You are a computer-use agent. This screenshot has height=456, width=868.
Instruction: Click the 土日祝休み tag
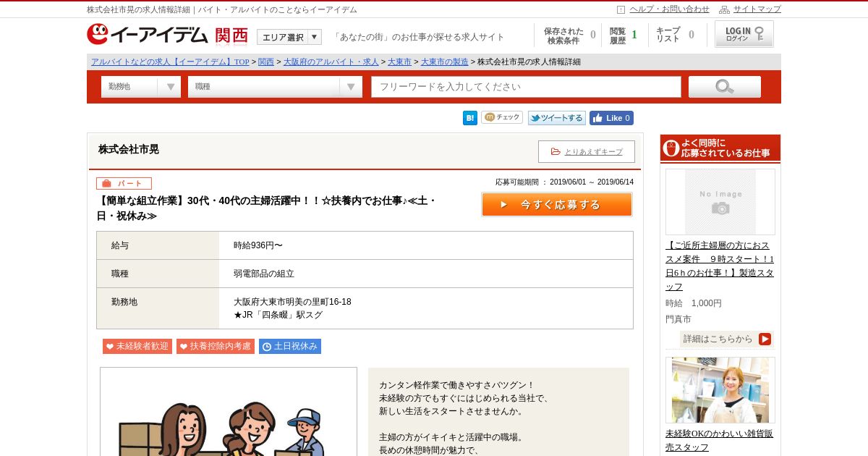pos(290,347)
